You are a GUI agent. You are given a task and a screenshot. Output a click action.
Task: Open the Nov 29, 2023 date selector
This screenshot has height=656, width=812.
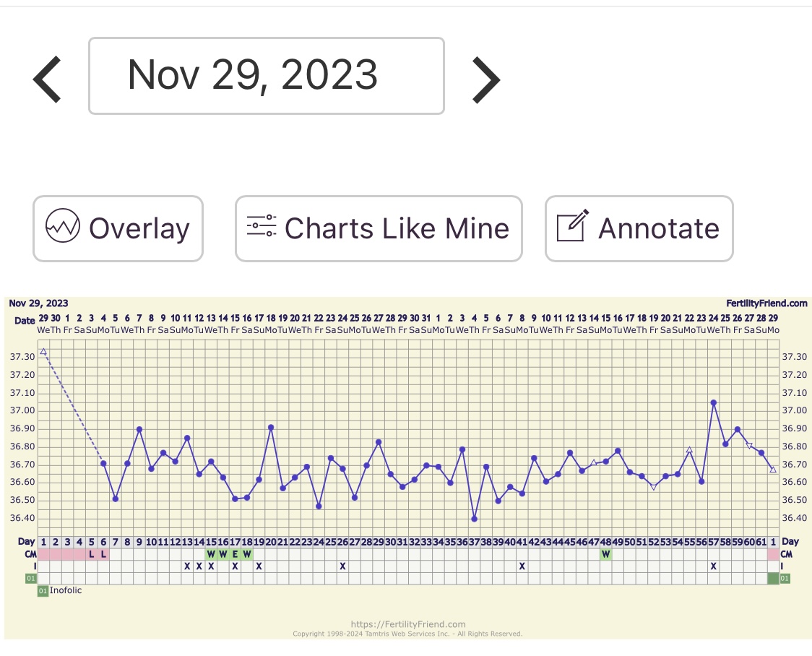click(x=266, y=76)
